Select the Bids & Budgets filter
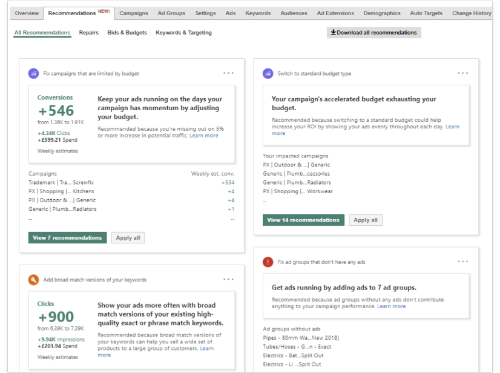The height and width of the screenshot is (373, 500). [x=127, y=32]
